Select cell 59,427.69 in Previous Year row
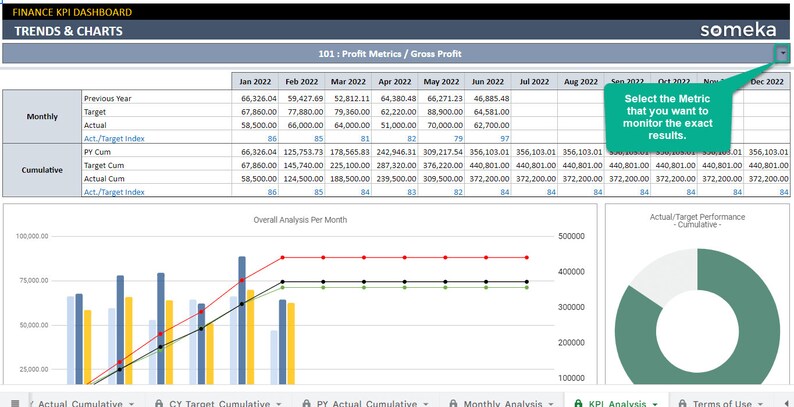This screenshot has width=794, height=407. [301, 98]
